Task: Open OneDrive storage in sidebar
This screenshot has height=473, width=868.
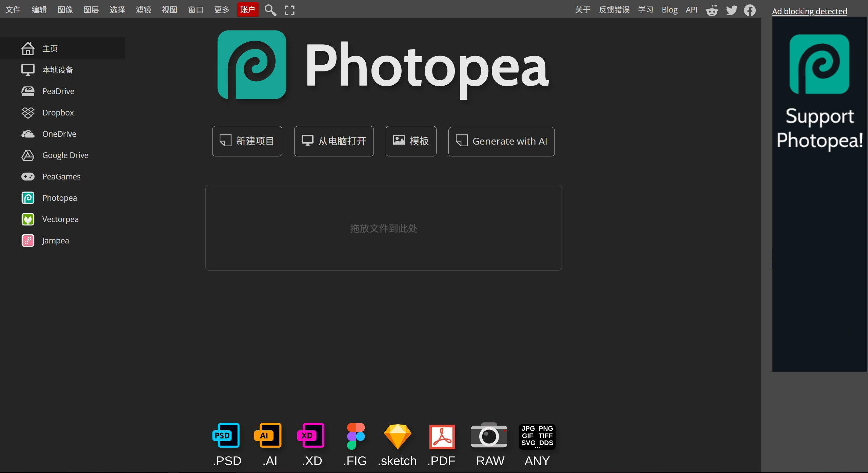Action: click(62, 134)
